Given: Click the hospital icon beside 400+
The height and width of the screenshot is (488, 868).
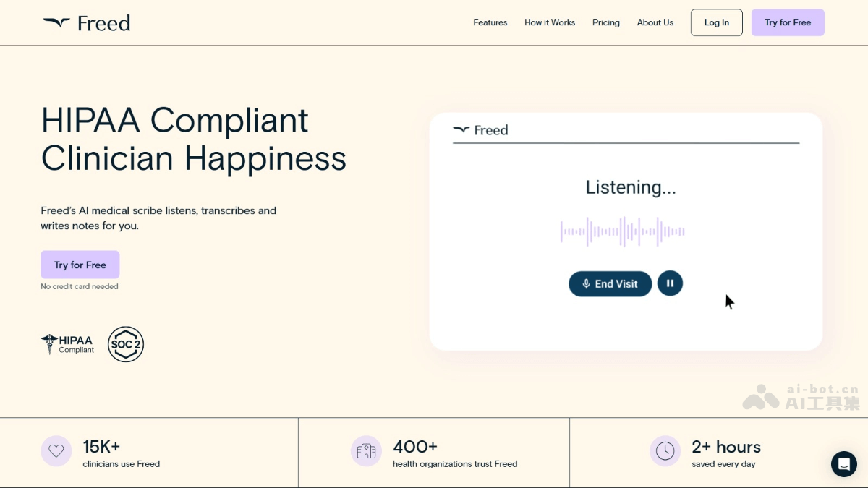Looking at the screenshot, I should (366, 451).
